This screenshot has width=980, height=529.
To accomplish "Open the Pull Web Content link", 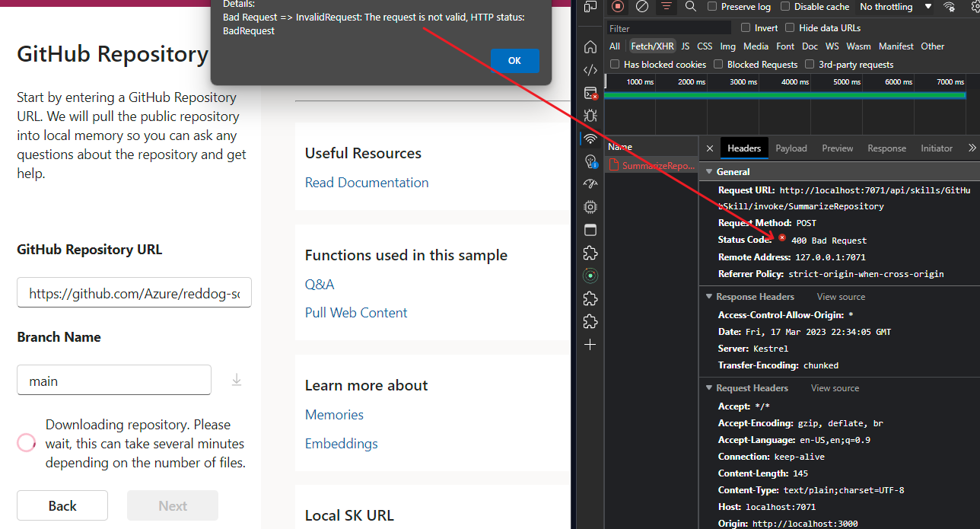I will (x=356, y=313).
